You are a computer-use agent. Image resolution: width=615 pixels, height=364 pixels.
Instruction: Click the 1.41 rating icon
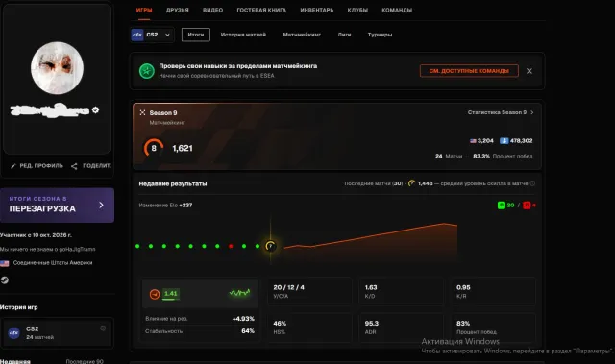[155, 294]
